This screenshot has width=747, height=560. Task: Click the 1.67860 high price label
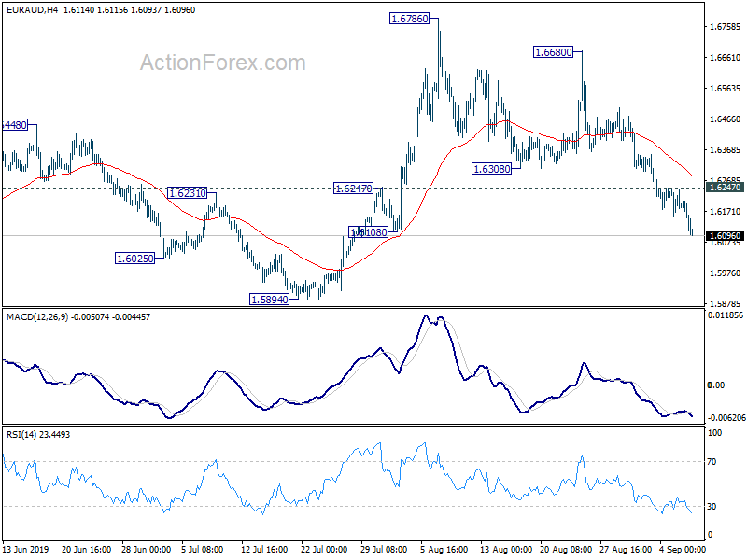click(409, 19)
